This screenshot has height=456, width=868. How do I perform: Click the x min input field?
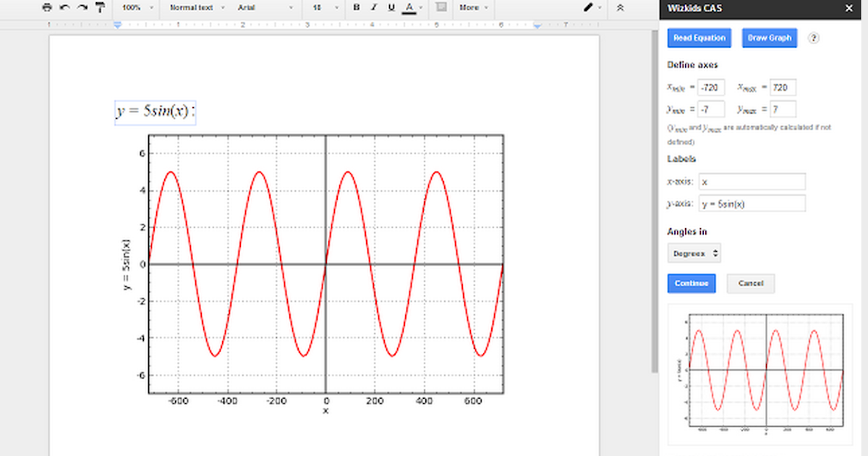pos(712,88)
